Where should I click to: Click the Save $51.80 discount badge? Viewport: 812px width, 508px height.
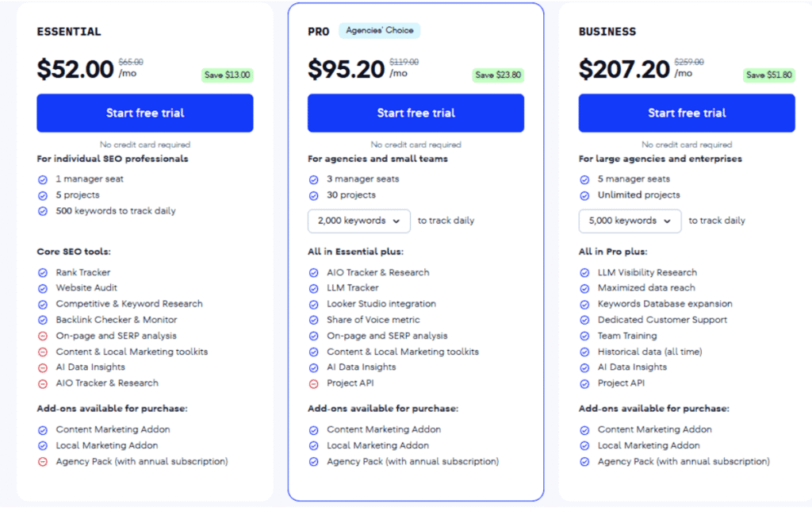click(x=769, y=75)
